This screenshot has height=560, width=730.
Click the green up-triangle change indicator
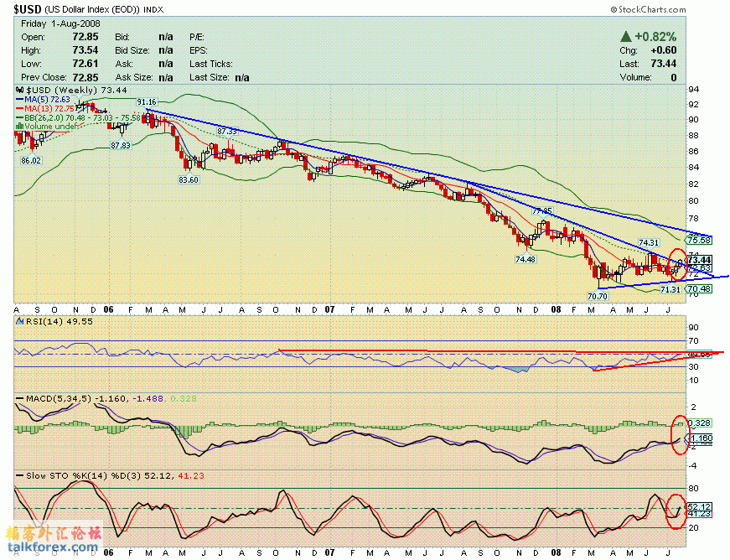(626, 37)
